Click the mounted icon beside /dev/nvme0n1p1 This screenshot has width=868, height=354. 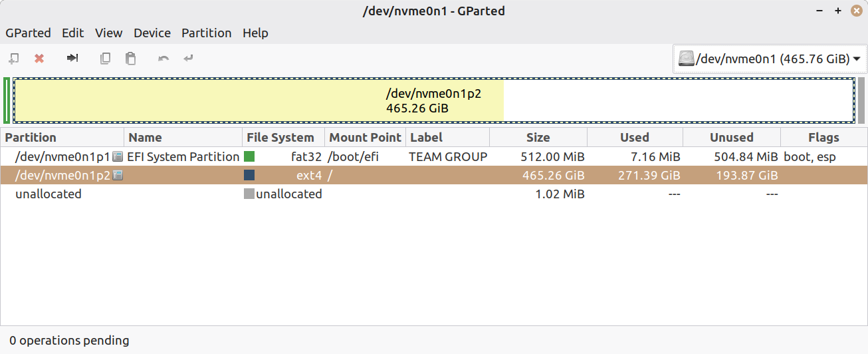click(118, 157)
